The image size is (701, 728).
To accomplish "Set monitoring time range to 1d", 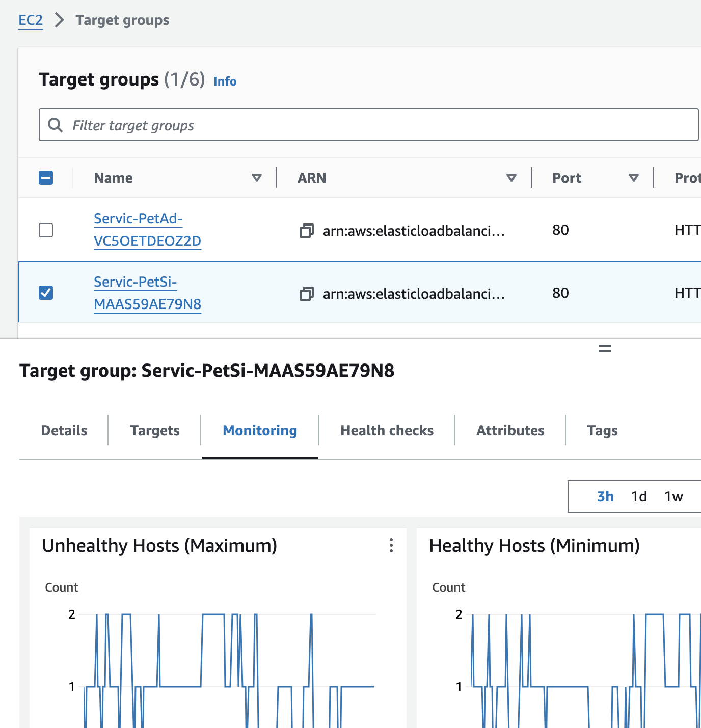I will (x=639, y=496).
